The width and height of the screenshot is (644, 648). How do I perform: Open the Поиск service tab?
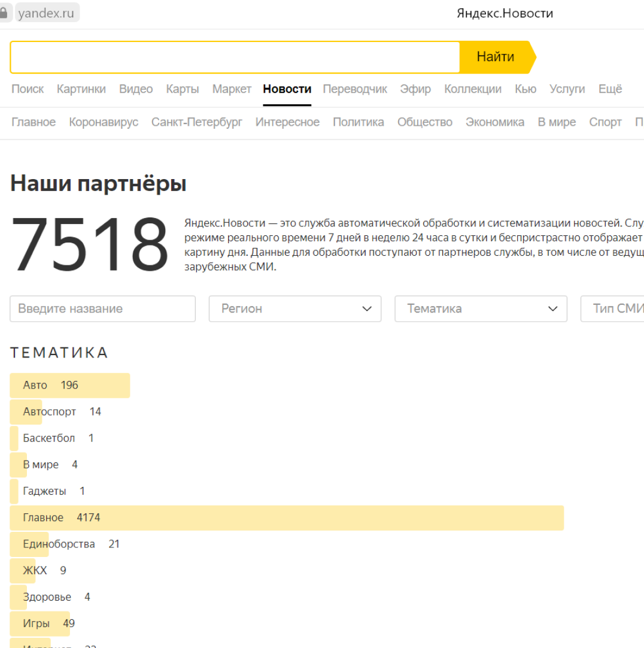point(28,89)
